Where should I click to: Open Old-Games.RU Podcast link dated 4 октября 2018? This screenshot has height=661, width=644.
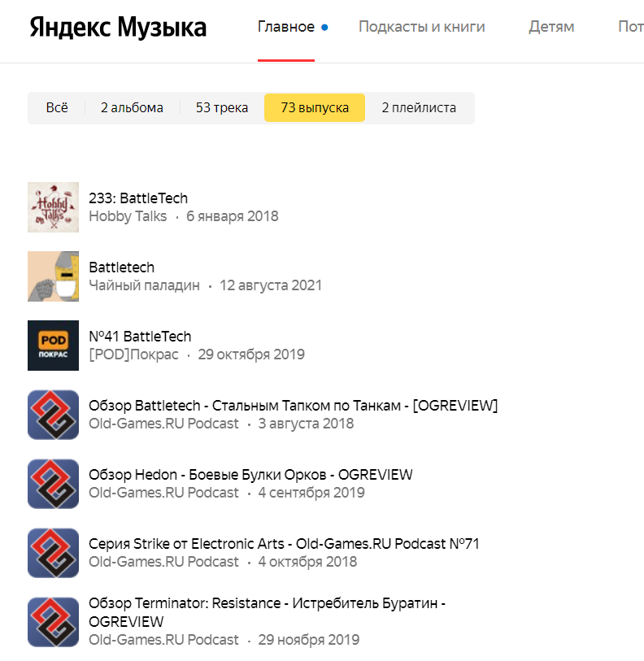[x=163, y=562]
